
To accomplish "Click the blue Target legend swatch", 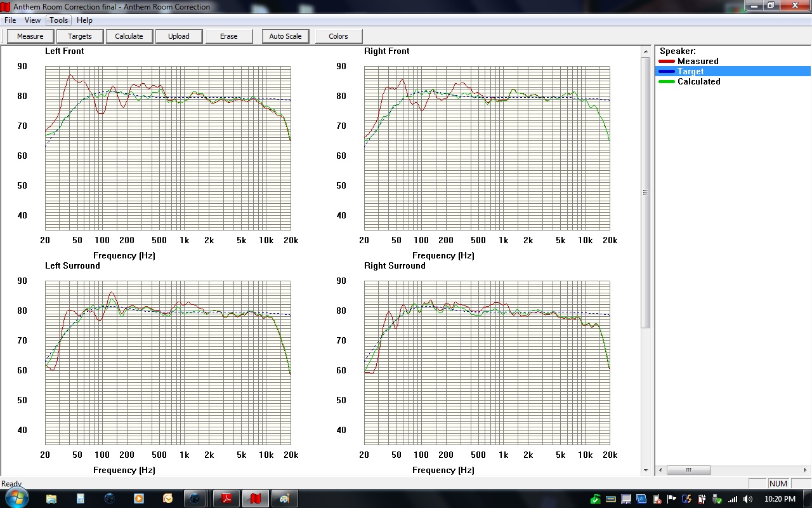I will (667, 72).
